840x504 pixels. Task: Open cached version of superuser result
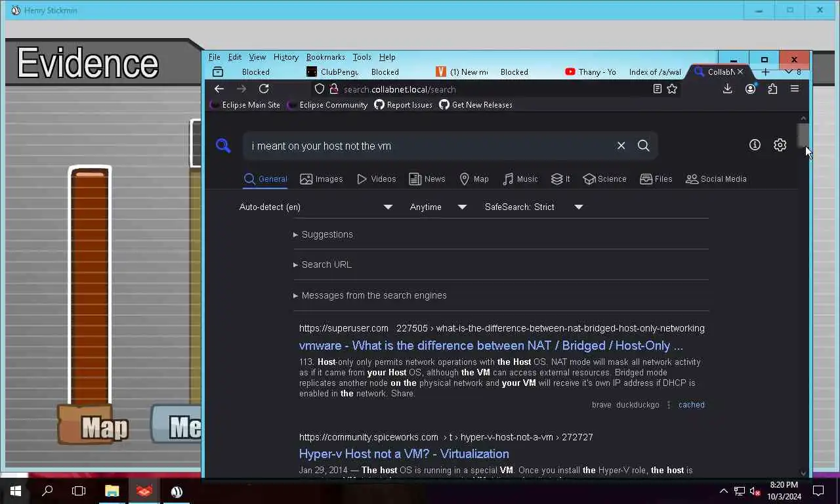(x=691, y=405)
